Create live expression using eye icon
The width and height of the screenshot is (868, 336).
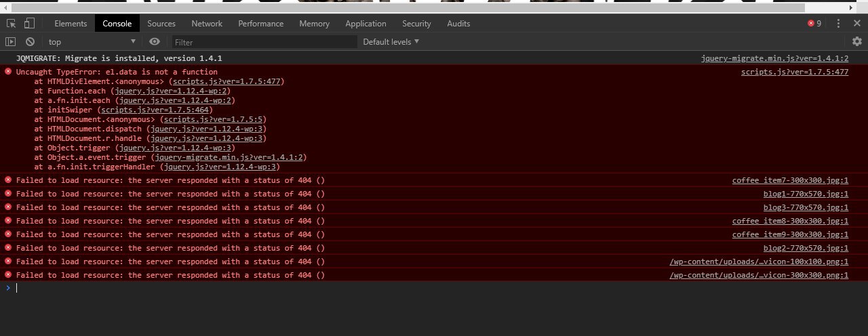(155, 42)
